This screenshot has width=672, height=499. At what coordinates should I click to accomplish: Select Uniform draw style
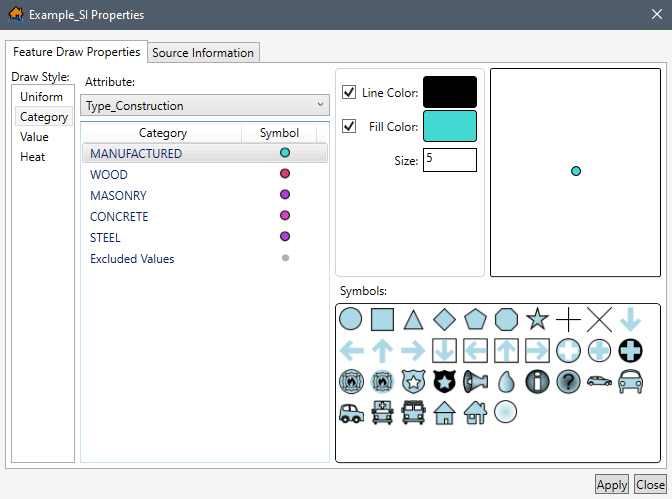(x=42, y=97)
